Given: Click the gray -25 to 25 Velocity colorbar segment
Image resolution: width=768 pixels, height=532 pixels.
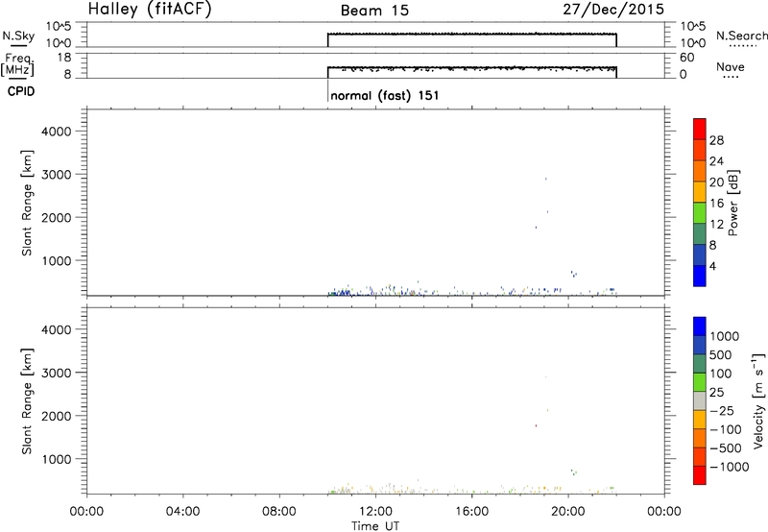Looking at the screenshot, I should click(700, 401).
